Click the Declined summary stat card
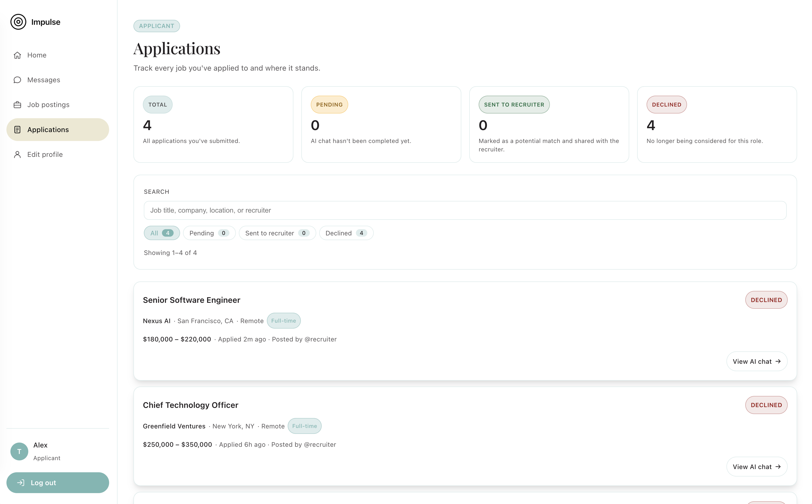812x504 pixels. pos(717,124)
